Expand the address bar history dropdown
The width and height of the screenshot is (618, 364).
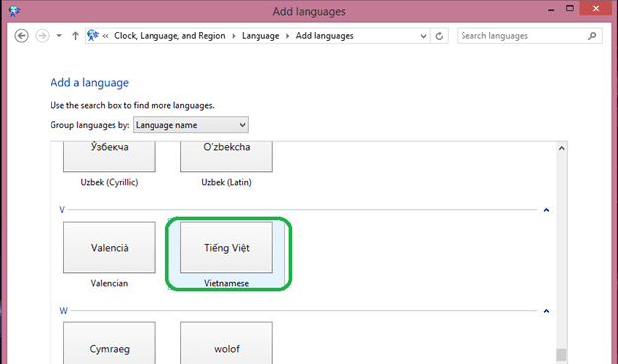click(x=423, y=36)
